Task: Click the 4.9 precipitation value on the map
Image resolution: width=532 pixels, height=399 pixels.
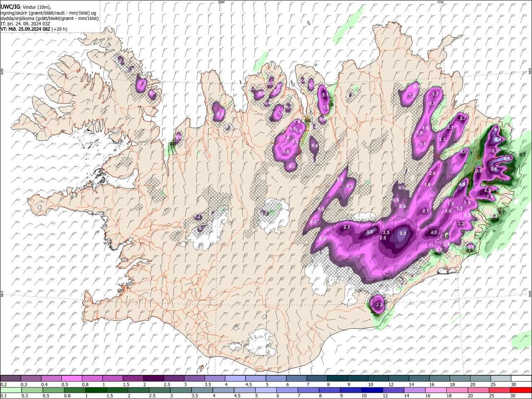Action: [x=462, y=184]
